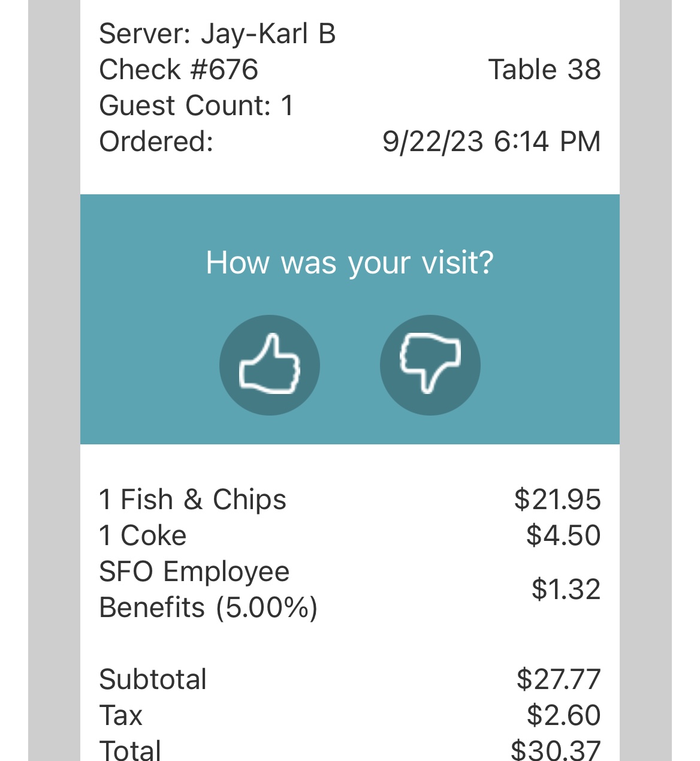Select the Total label
The width and height of the screenshot is (700, 761).
tap(130, 750)
